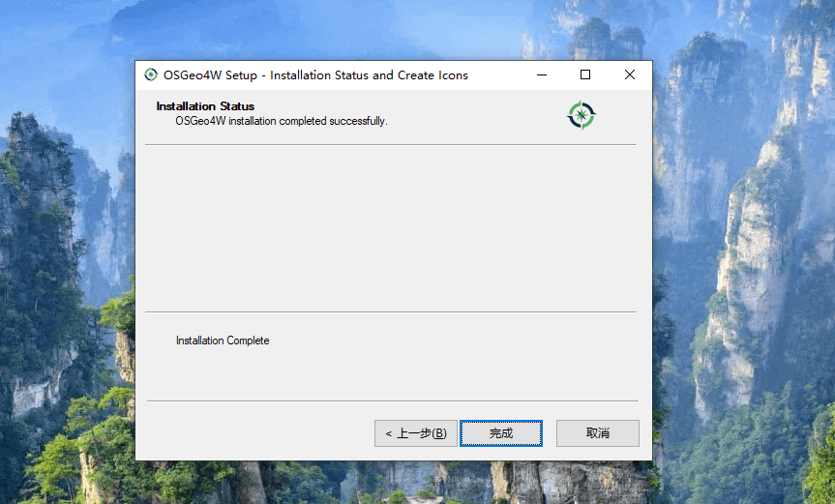
Task: Maximize the OSGeo4W Setup window
Action: [585, 75]
